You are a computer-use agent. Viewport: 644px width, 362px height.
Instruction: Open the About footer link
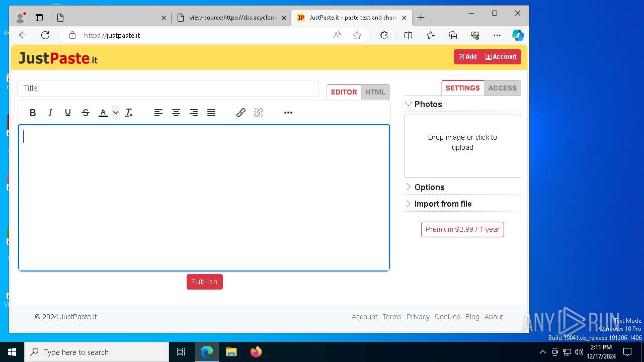tap(494, 317)
